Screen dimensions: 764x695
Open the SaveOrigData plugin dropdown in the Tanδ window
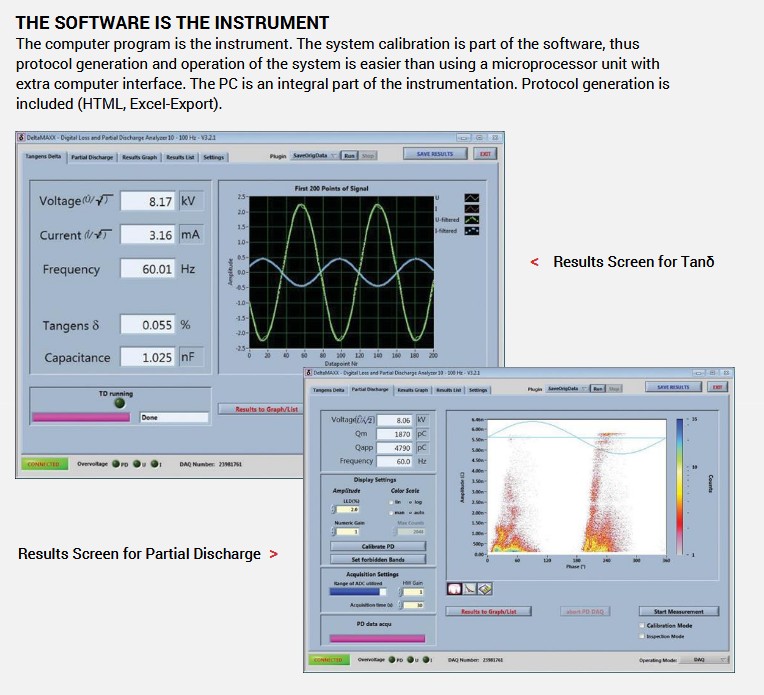[314, 156]
